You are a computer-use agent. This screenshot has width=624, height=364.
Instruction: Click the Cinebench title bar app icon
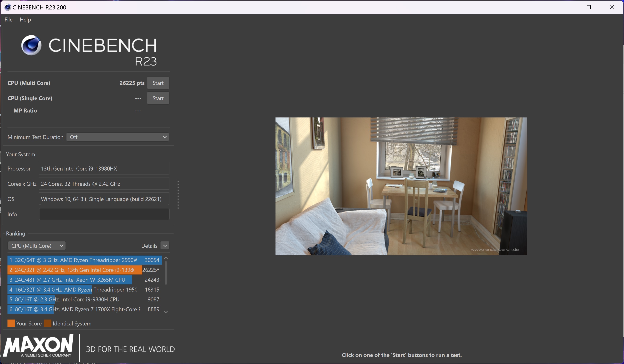(8, 7)
